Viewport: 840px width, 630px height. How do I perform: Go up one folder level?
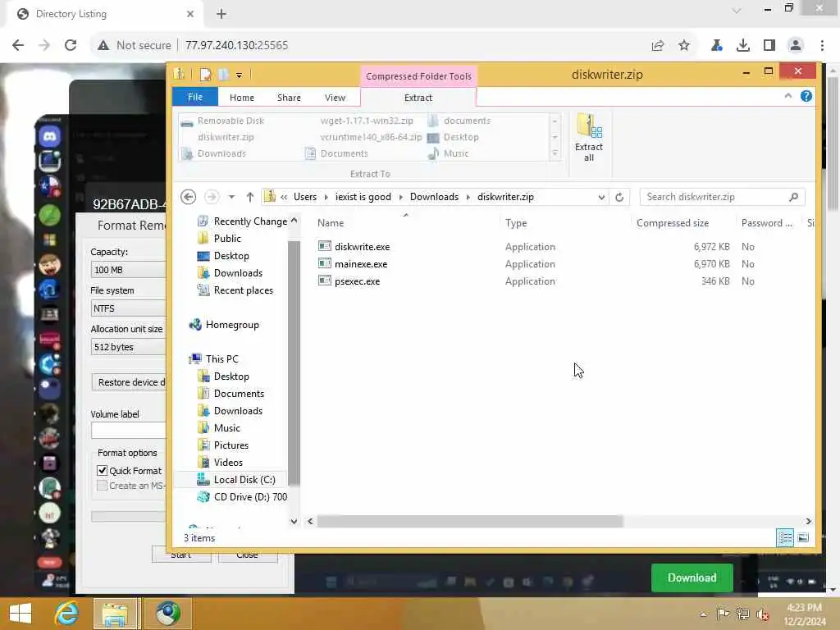(249, 197)
